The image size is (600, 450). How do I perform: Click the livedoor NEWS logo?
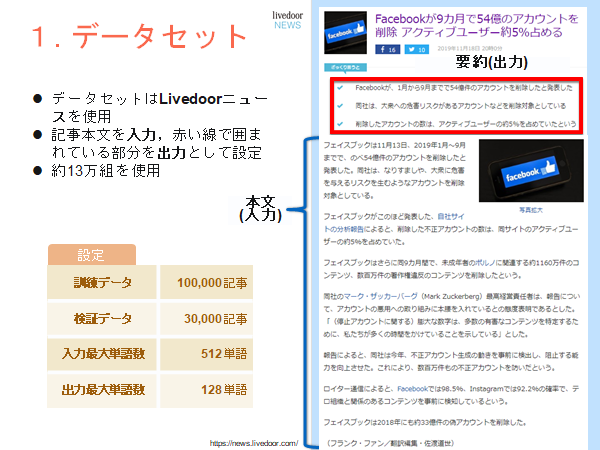point(287,20)
